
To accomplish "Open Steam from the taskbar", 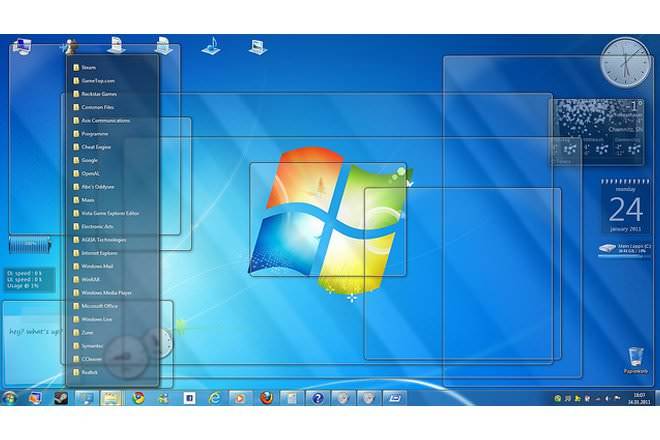I will [61, 398].
